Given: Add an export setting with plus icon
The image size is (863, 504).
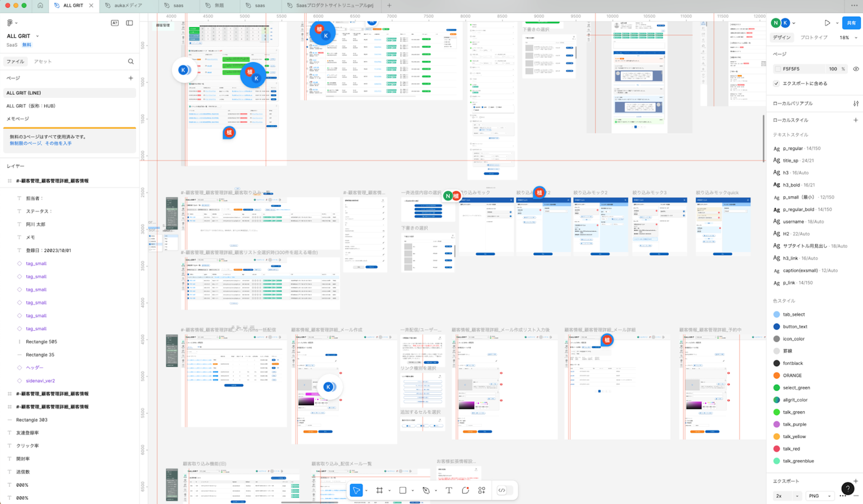Looking at the screenshot, I should [856, 481].
